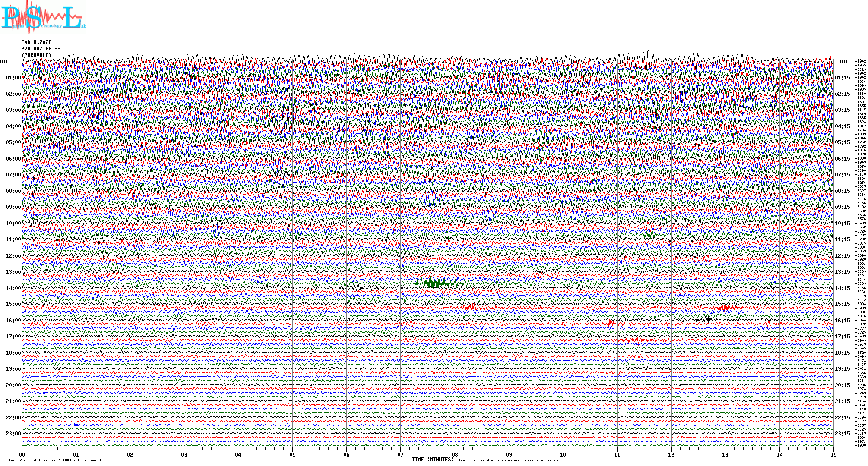The width and height of the screenshot is (868, 466).
Task: Click the left UTC axis header
Action: [x=4, y=62]
